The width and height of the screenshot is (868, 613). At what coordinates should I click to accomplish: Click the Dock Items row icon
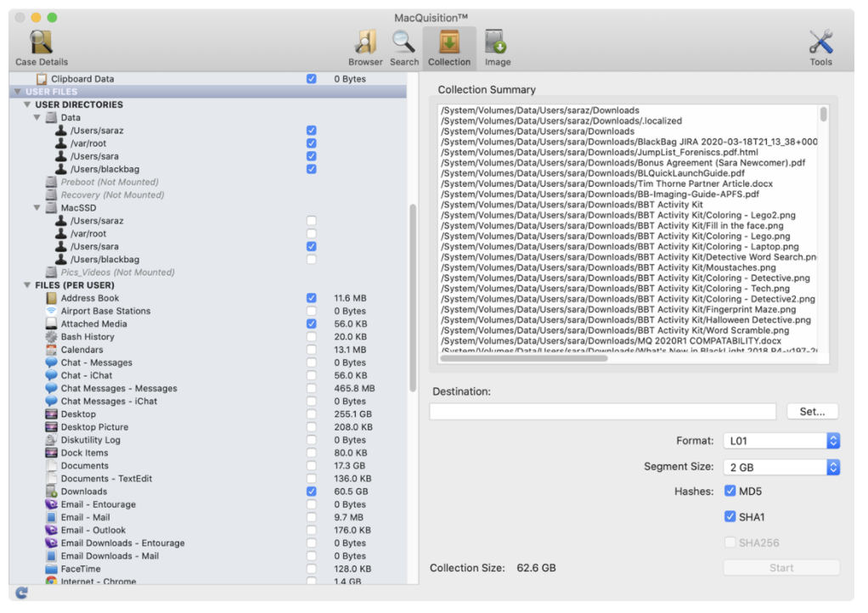(52, 453)
